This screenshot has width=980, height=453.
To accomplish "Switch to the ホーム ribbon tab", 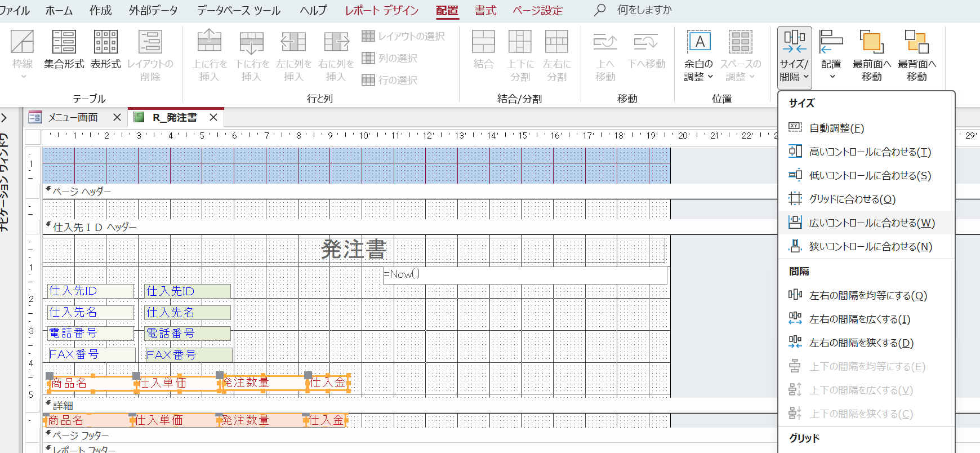I will coord(59,10).
